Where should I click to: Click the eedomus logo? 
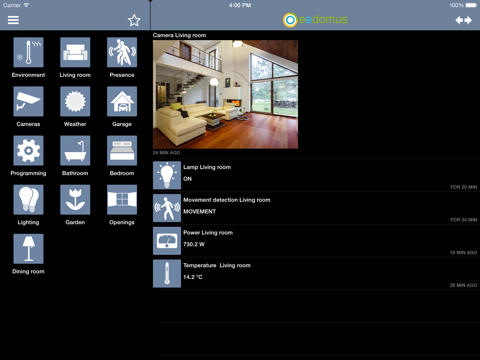[x=315, y=20]
